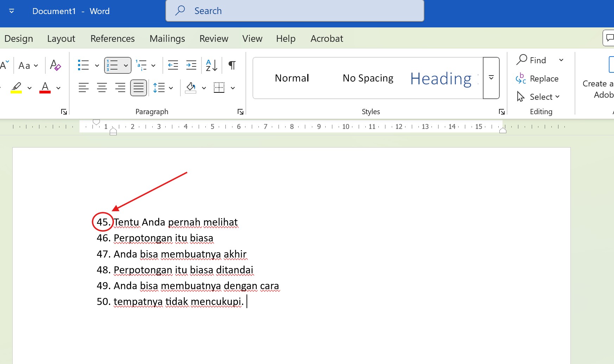
Task: Toggle Bullets list formatting
Action: coord(83,65)
